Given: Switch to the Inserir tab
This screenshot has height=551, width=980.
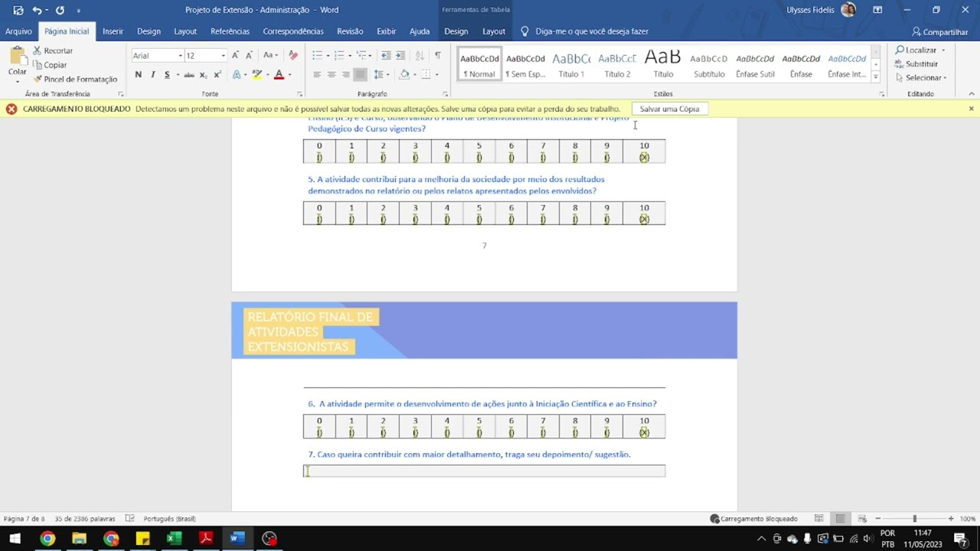Looking at the screenshot, I should pyautogui.click(x=113, y=31).
